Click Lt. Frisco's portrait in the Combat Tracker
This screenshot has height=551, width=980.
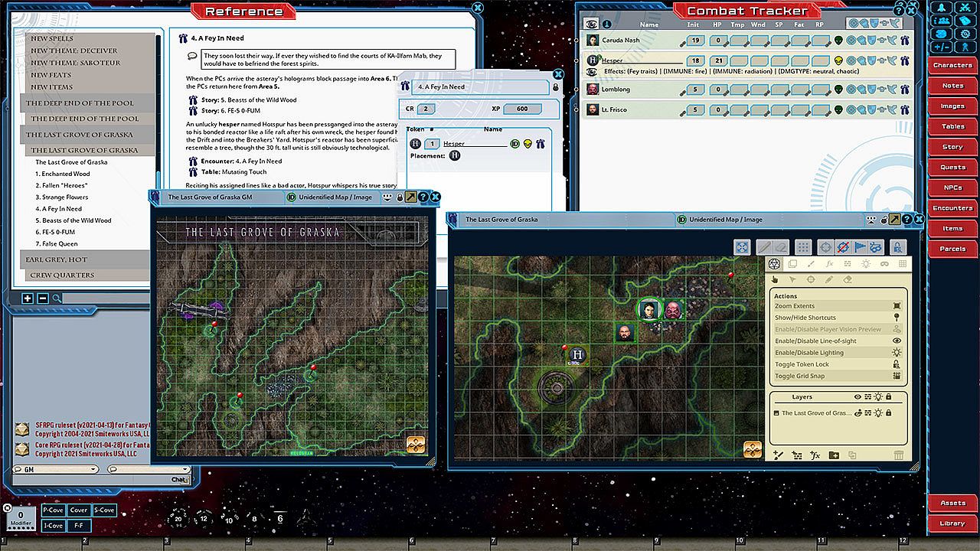point(592,110)
